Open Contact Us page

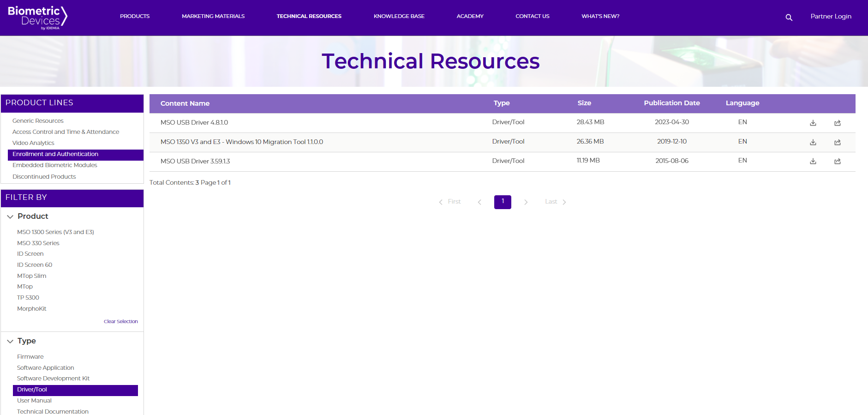(533, 16)
